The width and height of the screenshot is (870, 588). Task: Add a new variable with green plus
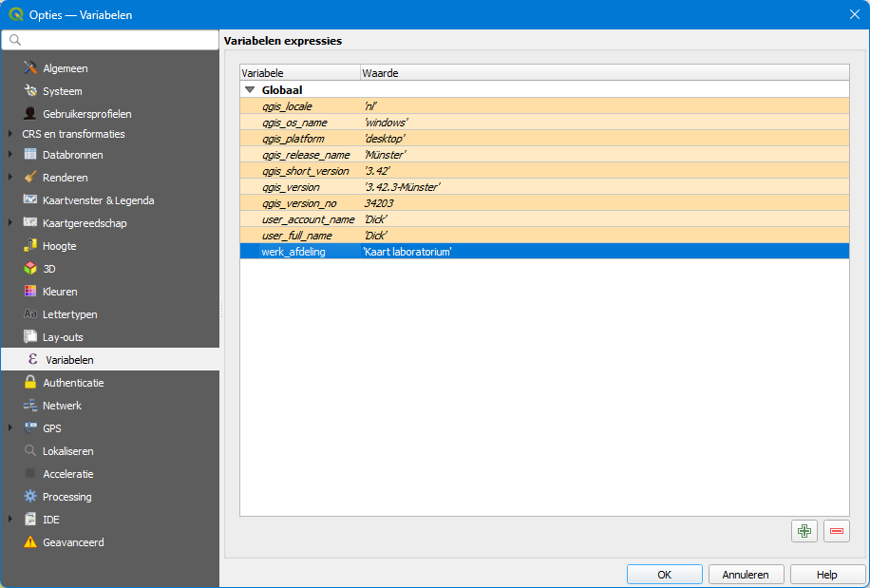(x=804, y=531)
